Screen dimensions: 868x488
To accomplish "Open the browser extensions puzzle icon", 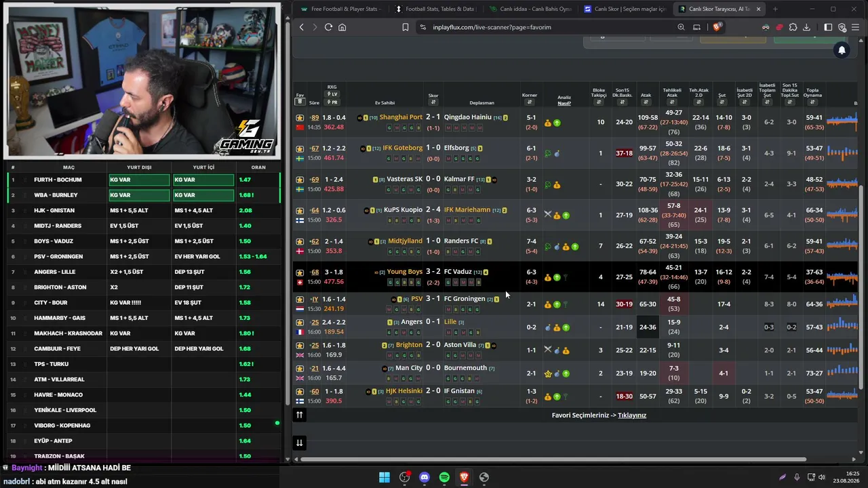I will pos(793,27).
